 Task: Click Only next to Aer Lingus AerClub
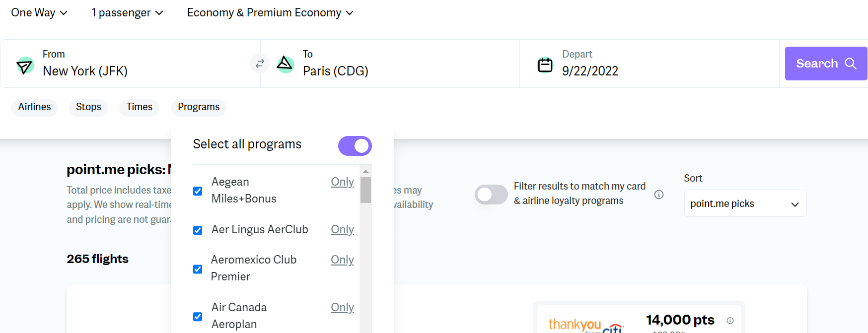tap(342, 229)
